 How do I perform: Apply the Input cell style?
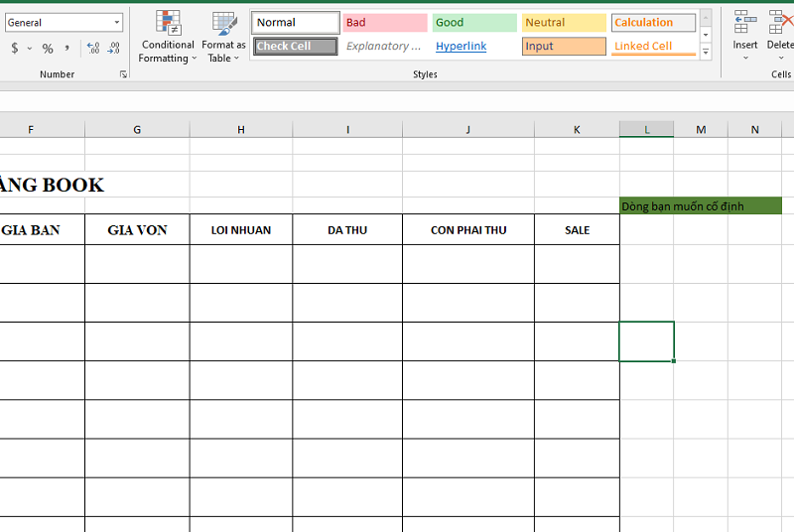click(x=564, y=46)
